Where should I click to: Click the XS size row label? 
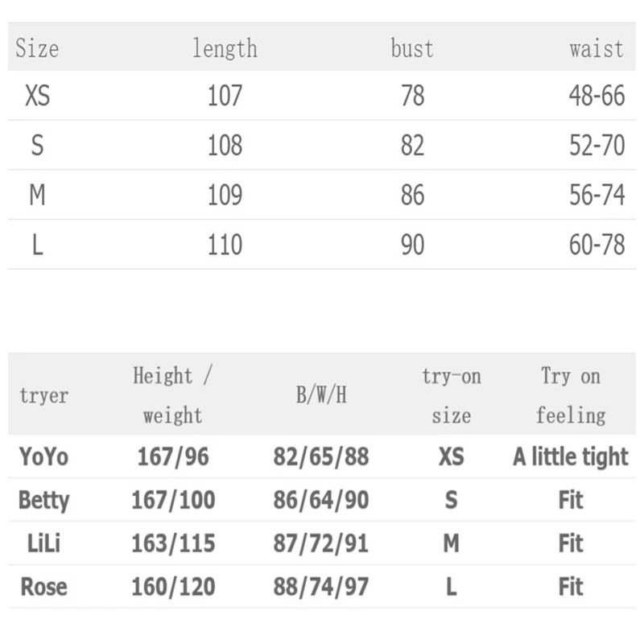click(x=37, y=97)
